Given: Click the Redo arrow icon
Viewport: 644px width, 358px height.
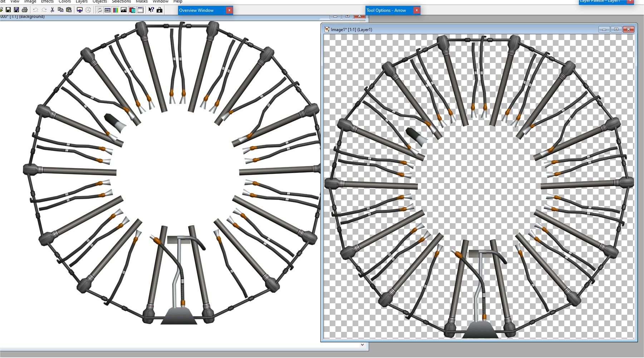Looking at the screenshot, I should click(x=44, y=10).
